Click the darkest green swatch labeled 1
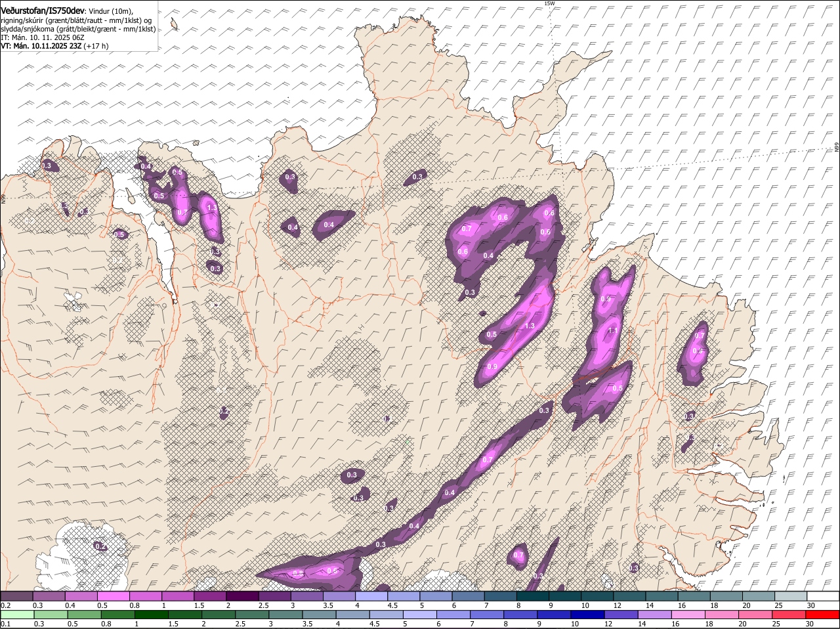The image size is (840, 629). pyautogui.click(x=151, y=615)
